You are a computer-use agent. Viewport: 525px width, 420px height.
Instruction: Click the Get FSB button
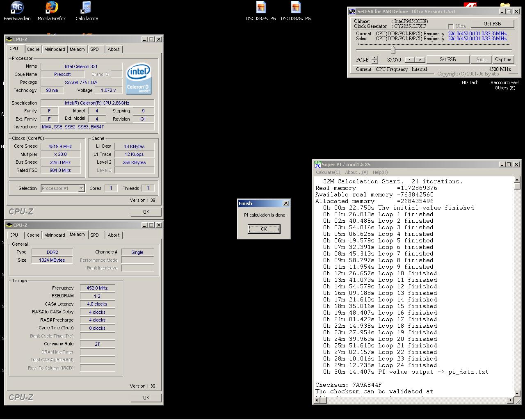click(492, 24)
